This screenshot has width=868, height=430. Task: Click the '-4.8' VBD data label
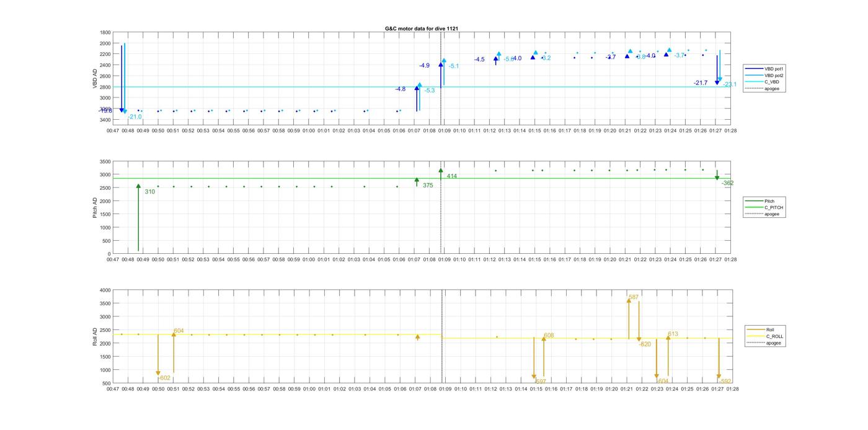tap(400, 89)
